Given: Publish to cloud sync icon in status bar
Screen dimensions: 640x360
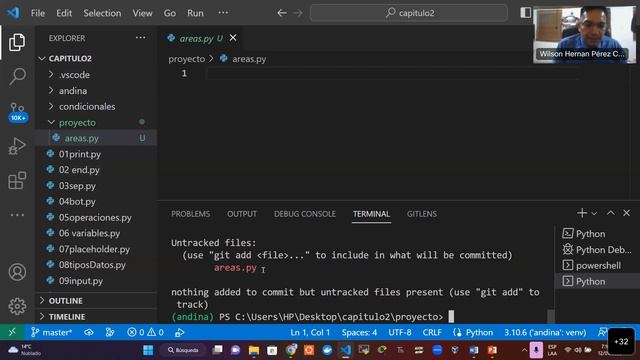Looking at the screenshot, I should [x=89, y=333].
